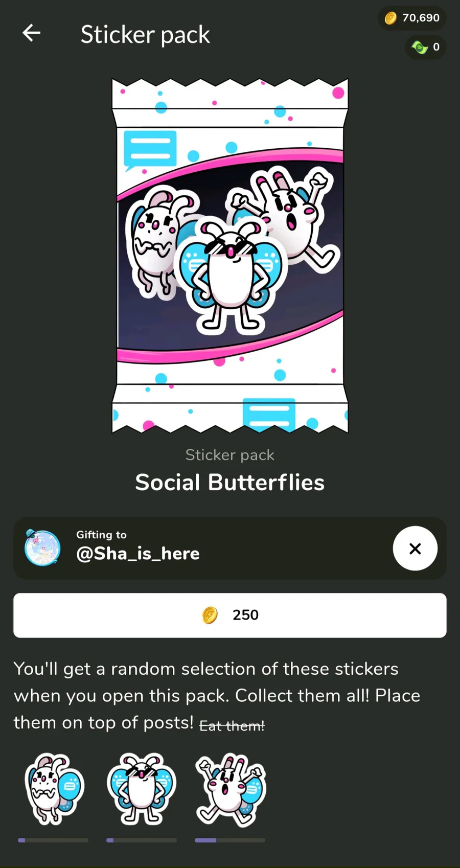Open the green gem balance
460x868 pixels.
(x=426, y=47)
